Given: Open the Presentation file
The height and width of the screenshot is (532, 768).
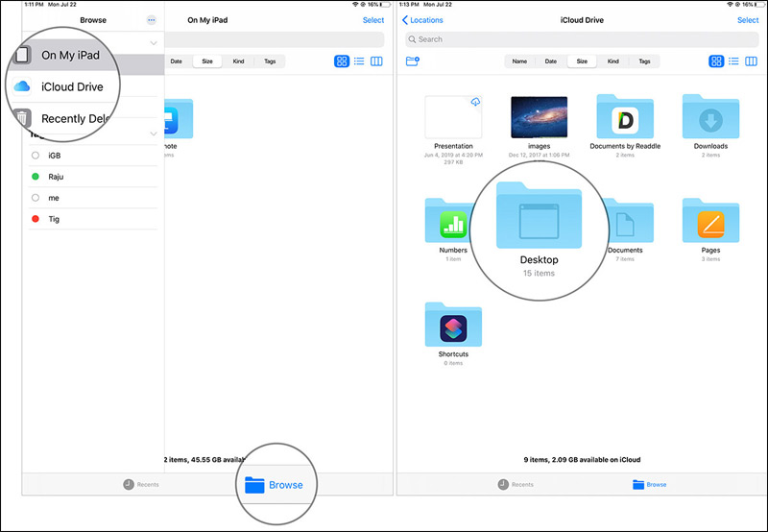Looking at the screenshot, I should [453, 117].
